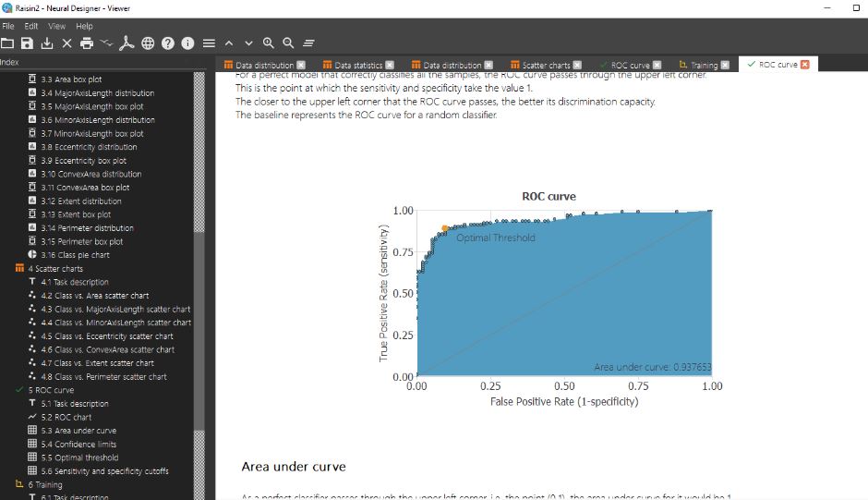Export to OpenOffice with the seagull icon

pyautogui.click(x=106, y=43)
